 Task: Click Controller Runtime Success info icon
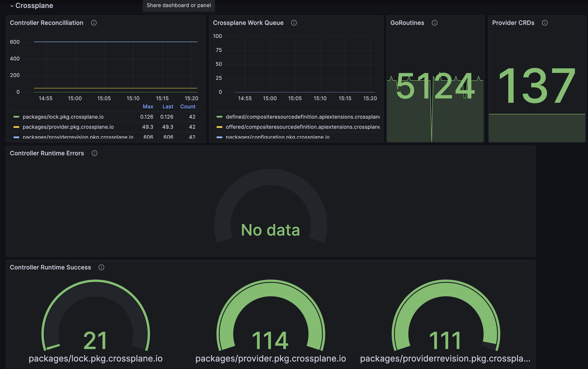pos(101,267)
